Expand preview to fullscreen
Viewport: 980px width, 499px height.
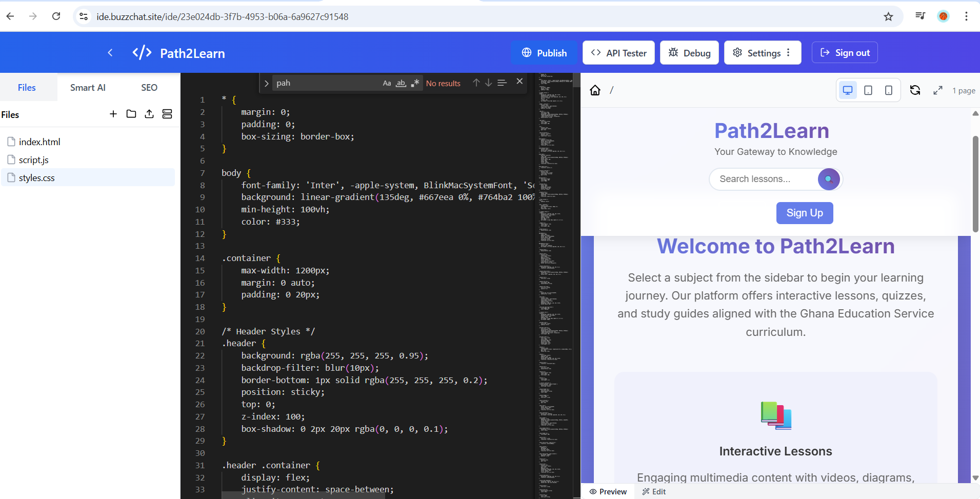tap(938, 90)
